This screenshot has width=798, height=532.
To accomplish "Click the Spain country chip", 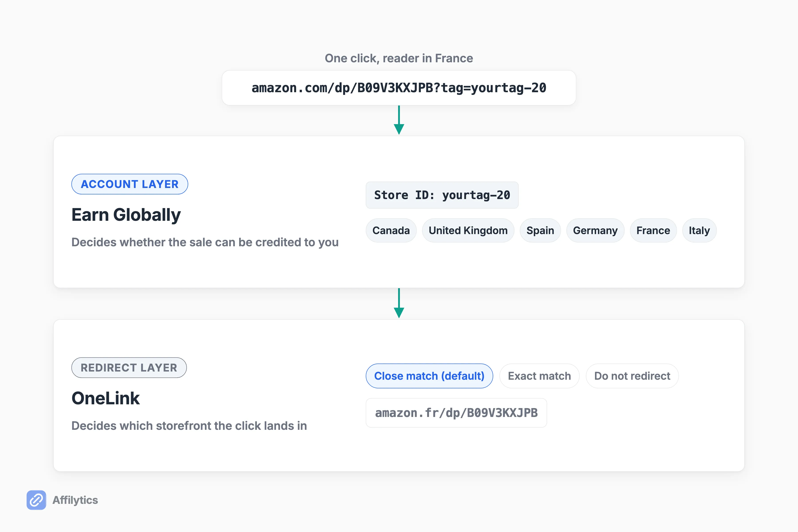I will 540,230.
